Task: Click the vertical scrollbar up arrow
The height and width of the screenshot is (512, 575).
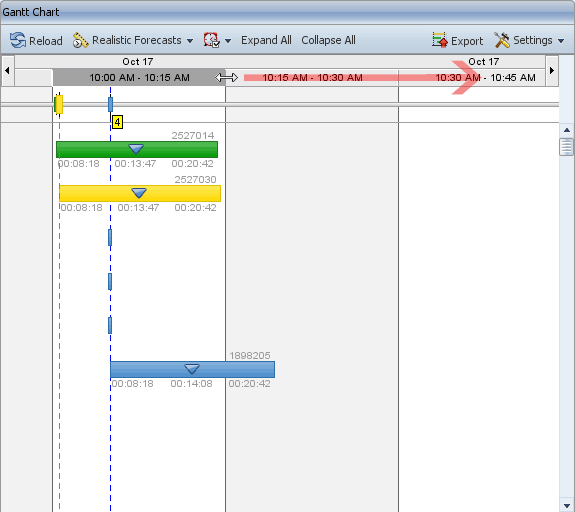Action: [x=567, y=130]
